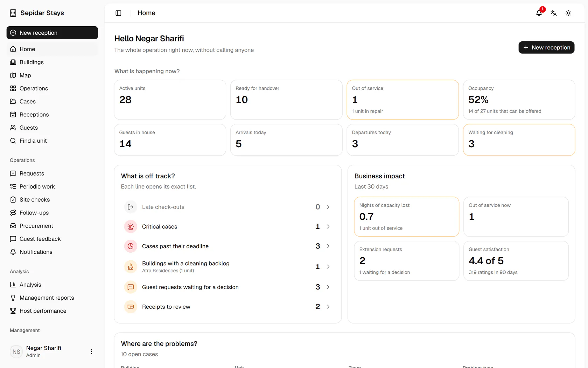
Task: Open Guest feedback in the sidebar
Action: click(x=52, y=239)
